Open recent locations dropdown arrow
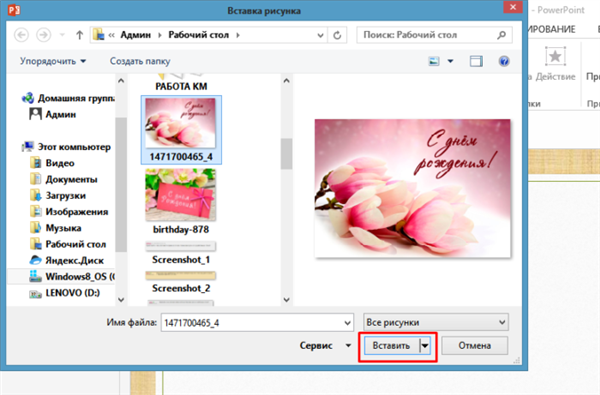This screenshot has width=600, height=395. [x=62, y=35]
